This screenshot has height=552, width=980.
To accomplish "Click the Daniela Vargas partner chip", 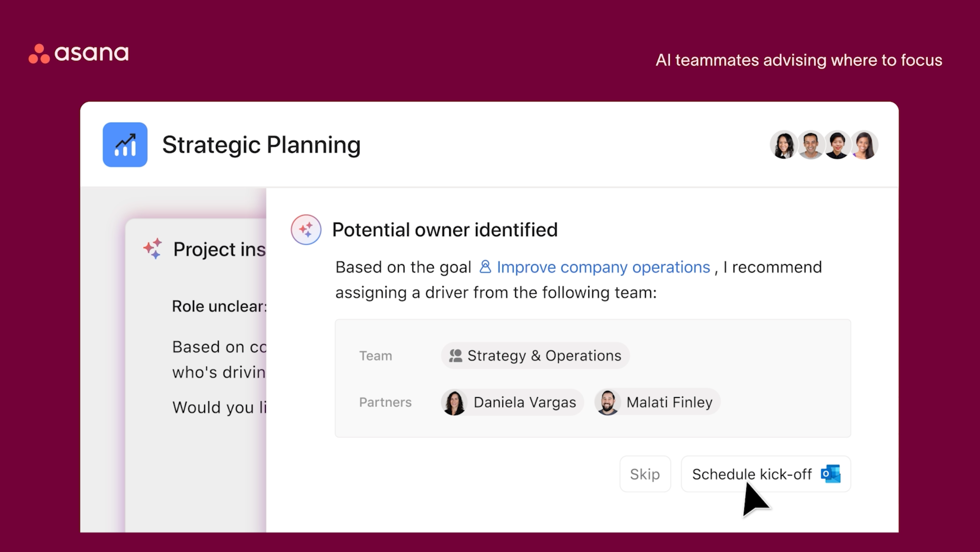I will [x=512, y=402].
